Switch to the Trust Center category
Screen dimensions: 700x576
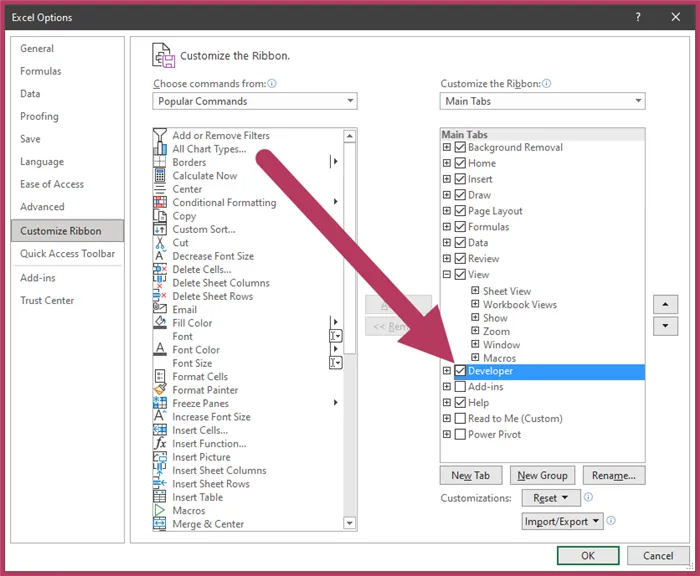pyautogui.click(x=47, y=300)
